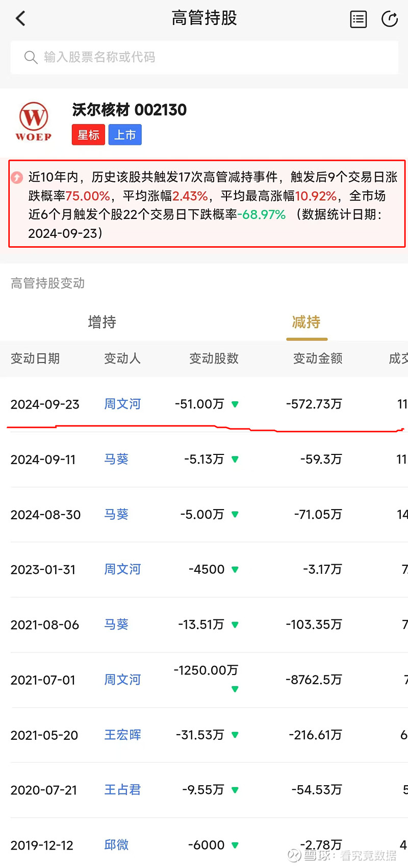Select the date 2024-09-23
The height and width of the screenshot is (868, 408).
coord(45,404)
